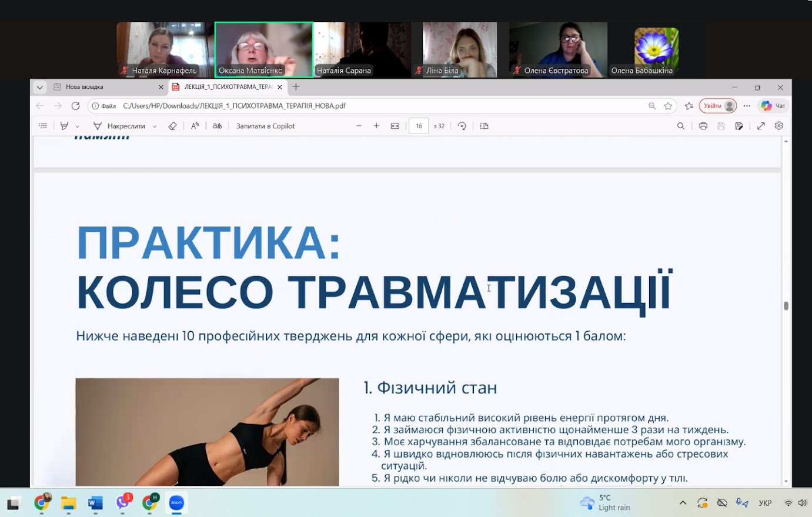Open the tab search dropdown chevron
The image size is (812, 517).
click(39, 87)
